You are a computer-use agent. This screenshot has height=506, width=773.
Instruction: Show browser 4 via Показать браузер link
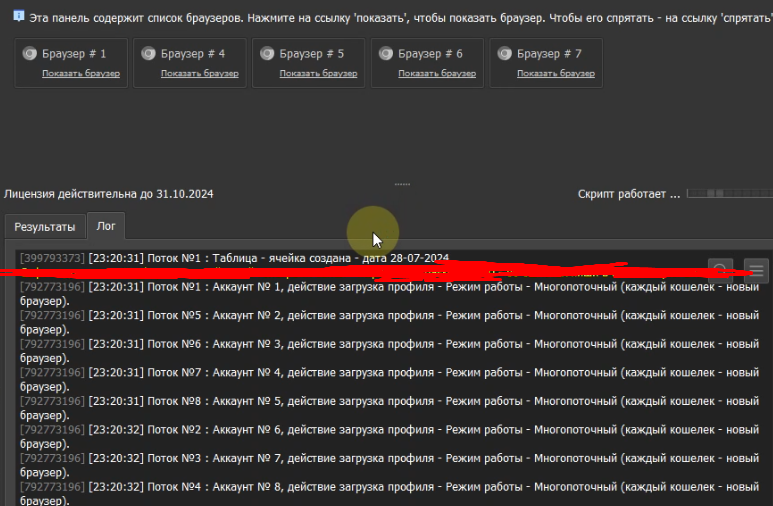point(199,73)
